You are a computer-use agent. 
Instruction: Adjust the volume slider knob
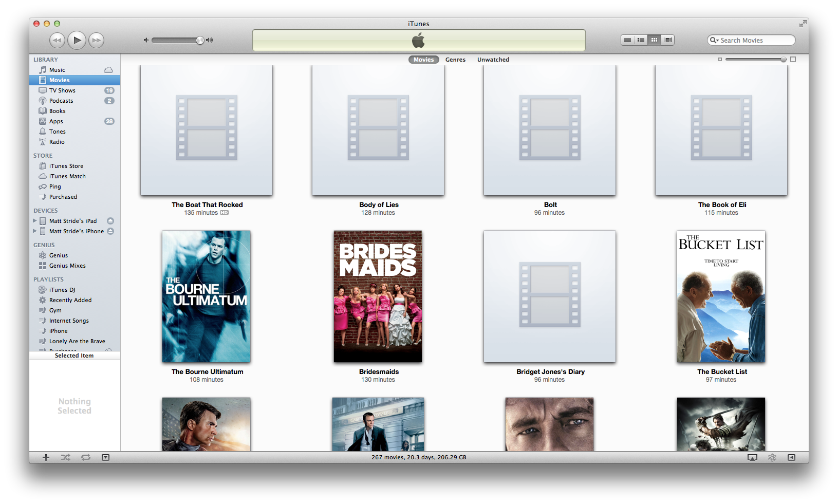coord(200,40)
